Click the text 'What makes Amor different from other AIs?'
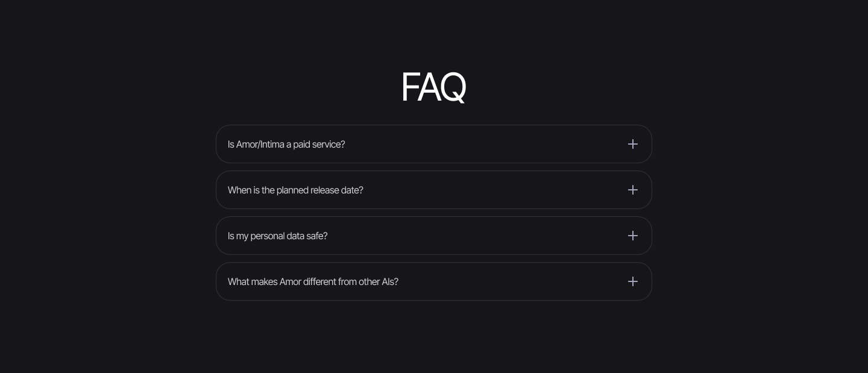The height and width of the screenshot is (373, 868). [x=313, y=282]
